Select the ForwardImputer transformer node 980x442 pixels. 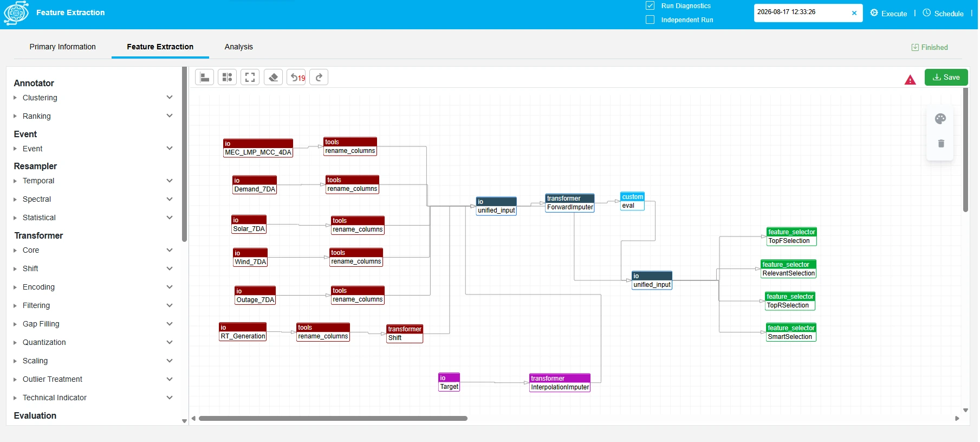coord(570,203)
